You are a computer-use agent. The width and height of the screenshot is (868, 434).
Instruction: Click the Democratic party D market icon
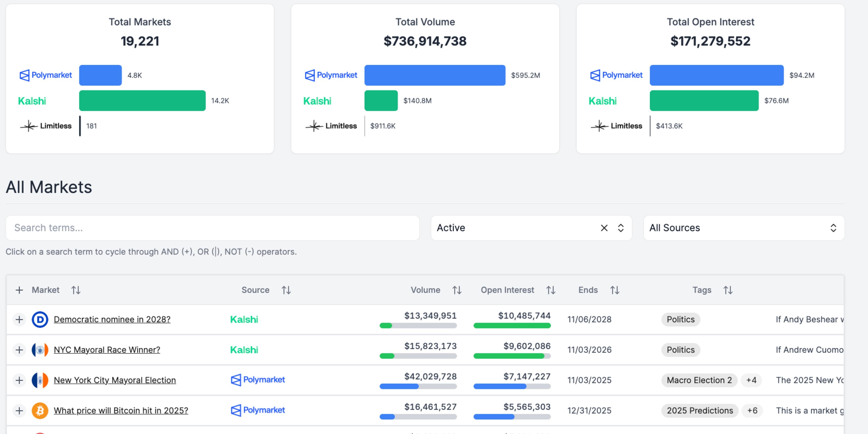(x=40, y=319)
